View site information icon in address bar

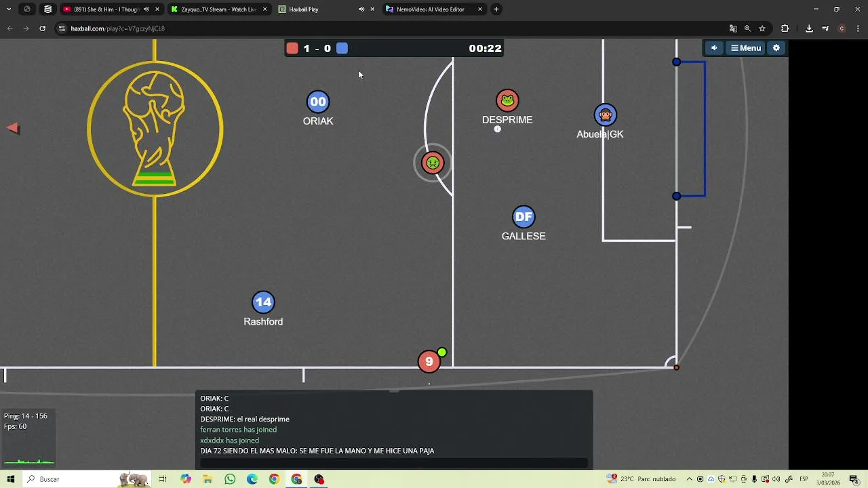(x=62, y=28)
